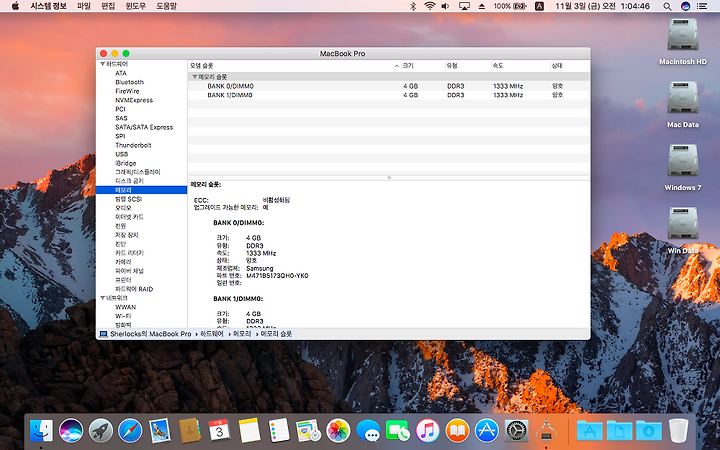Open the clock date display in menu bar
This screenshot has height=450, width=720.
[x=602, y=6]
